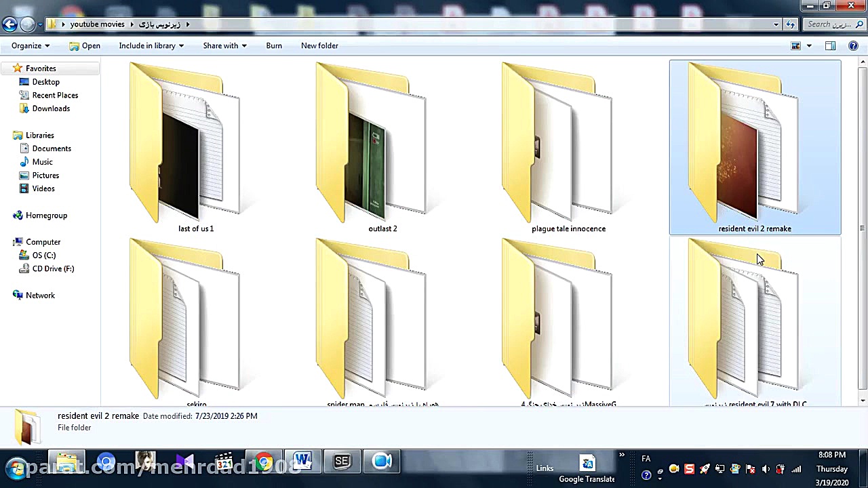Expand the Links toolbar chevron
The height and width of the screenshot is (488, 868).
pos(621,456)
